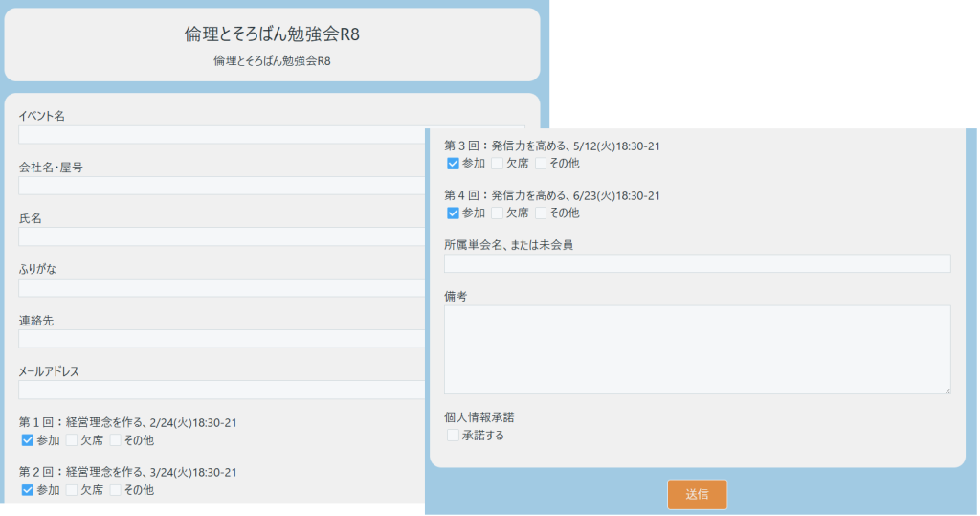Select the 所属単会名、または未会員 field
The height and width of the screenshot is (516, 980).
697,263
